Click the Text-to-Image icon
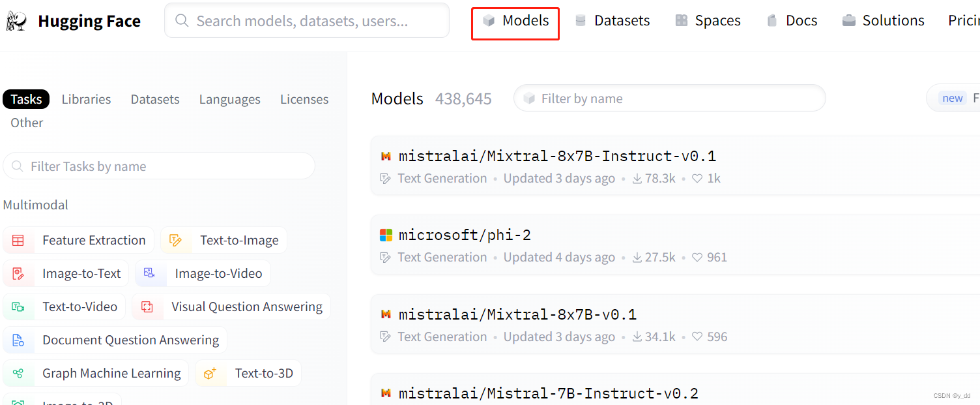Viewport: 980px width, 405px height. [175, 241]
